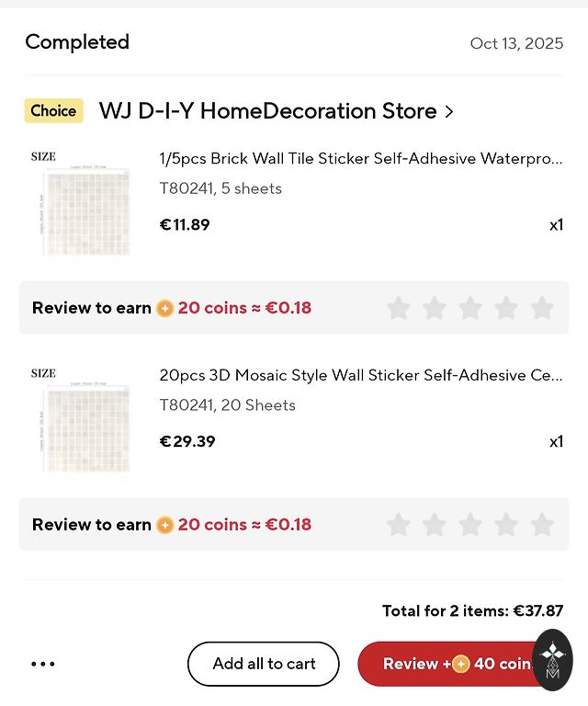Open the 3D Mosaic Wall Sticker thumbnail

coord(81,420)
